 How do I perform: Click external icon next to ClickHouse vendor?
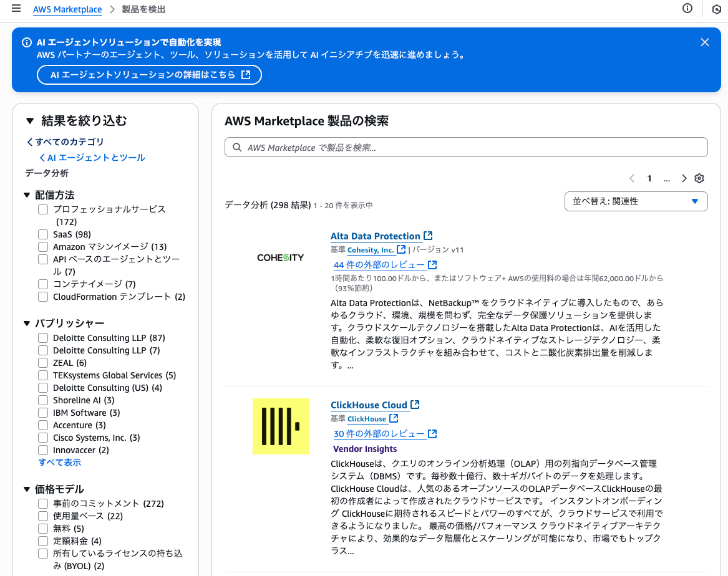click(x=394, y=418)
